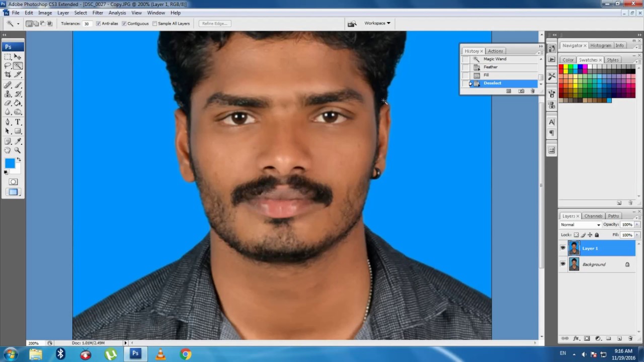Click the foreground blue color swatch

(x=10, y=163)
